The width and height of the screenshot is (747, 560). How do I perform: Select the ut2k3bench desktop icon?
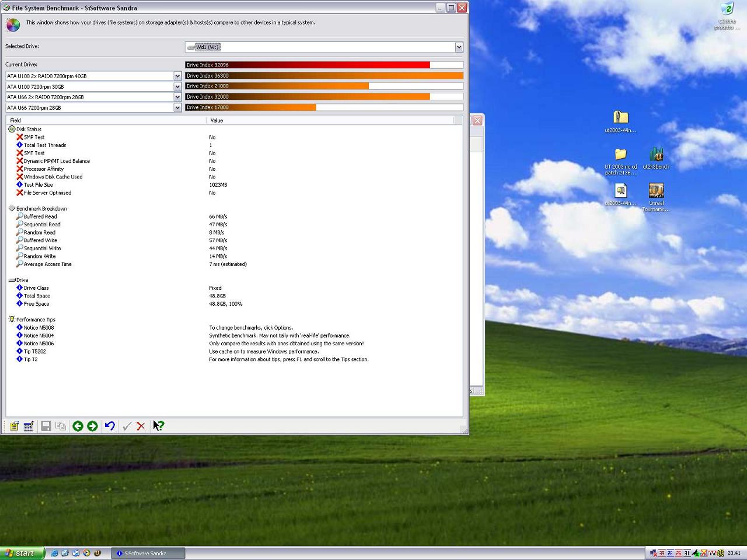point(657,158)
